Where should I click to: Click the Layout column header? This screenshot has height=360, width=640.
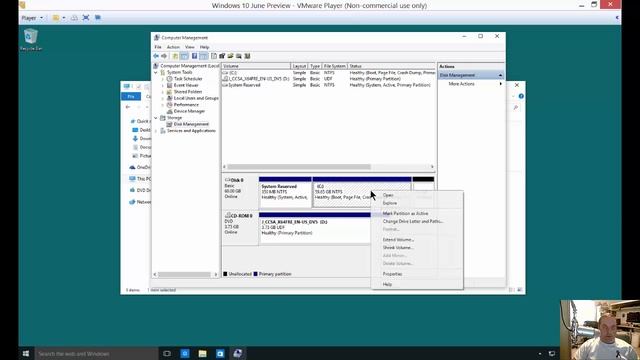(299, 66)
